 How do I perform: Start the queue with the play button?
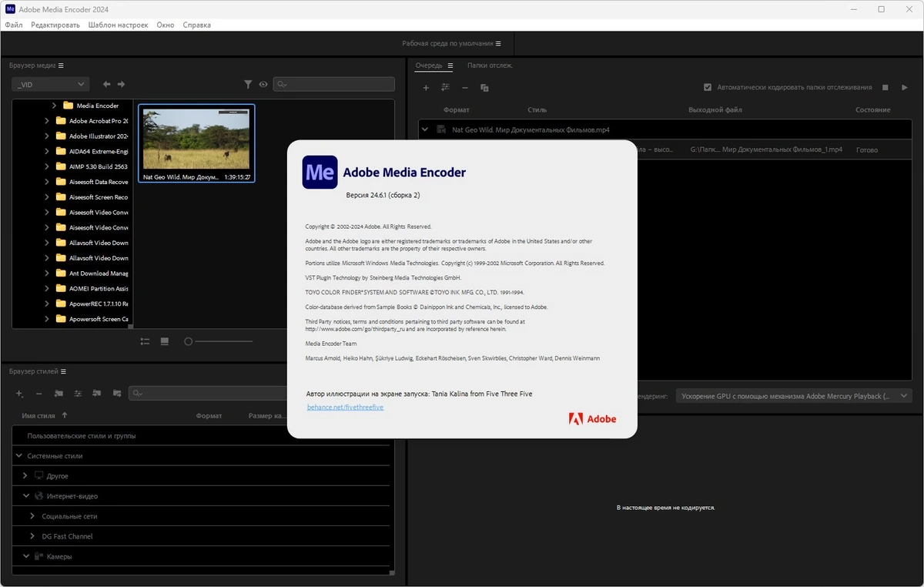[905, 88]
